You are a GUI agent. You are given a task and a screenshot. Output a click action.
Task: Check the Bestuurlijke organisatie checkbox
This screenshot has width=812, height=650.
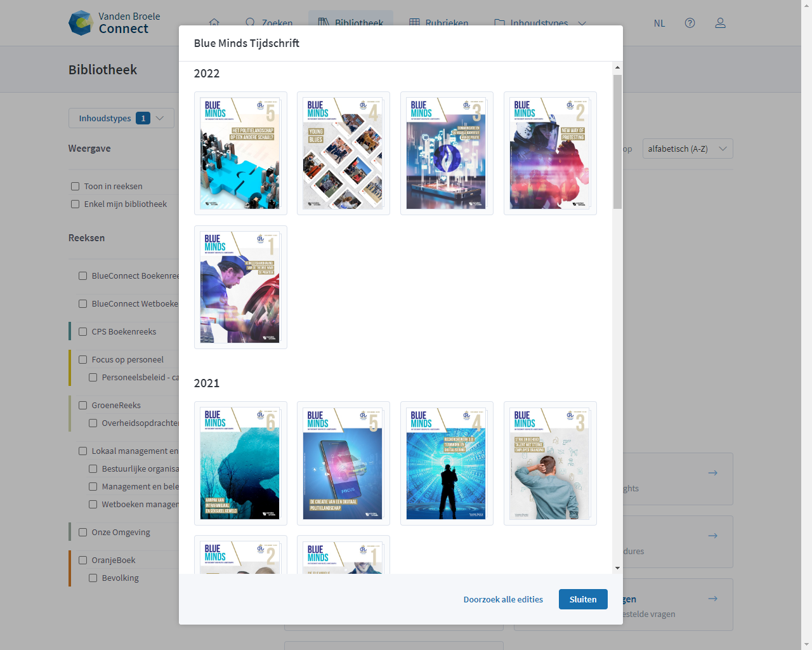93,468
